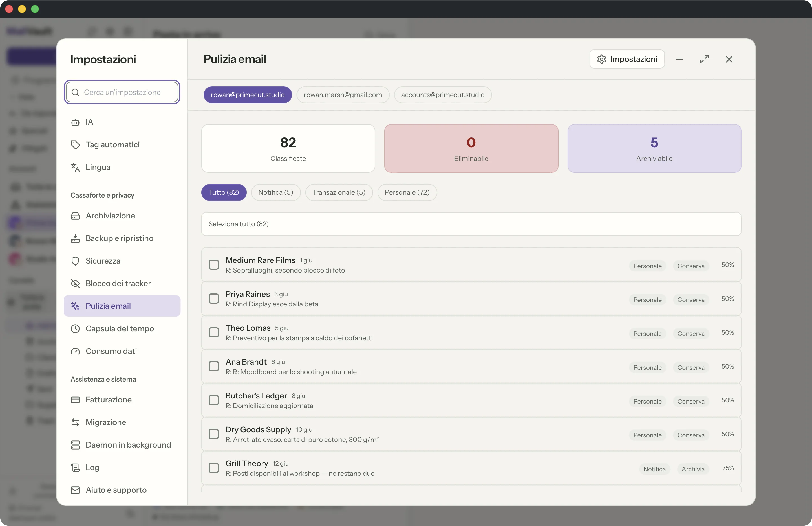The height and width of the screenshot is (526, 812).
Task: Open the Migrazione settings page
Action: coord(122,422)
